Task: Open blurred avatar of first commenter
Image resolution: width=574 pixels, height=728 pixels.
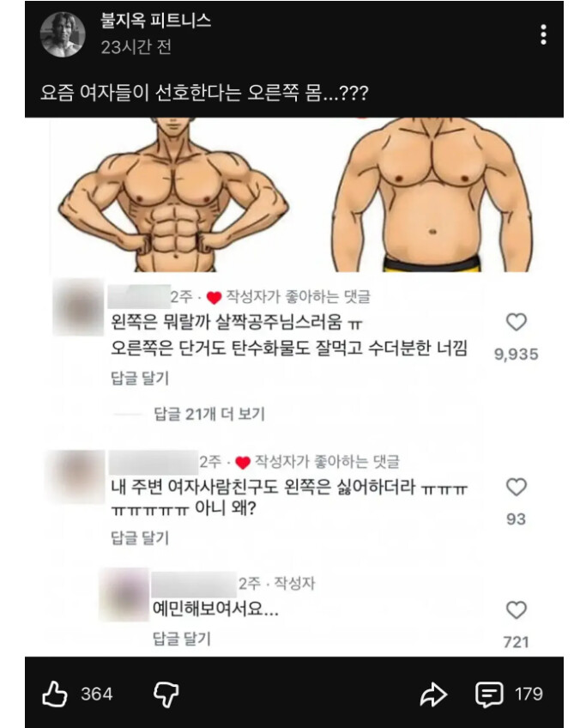Action: tap(78, 306)
